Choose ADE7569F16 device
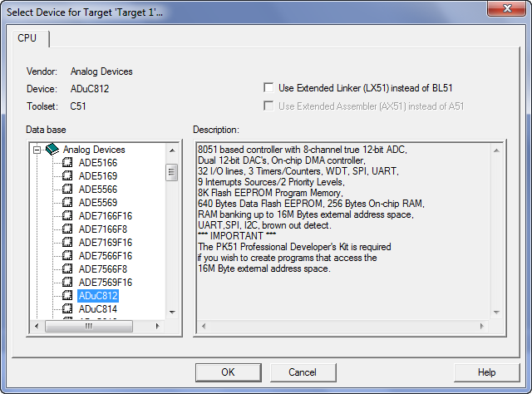532x394 pixels. click(106, 282)
